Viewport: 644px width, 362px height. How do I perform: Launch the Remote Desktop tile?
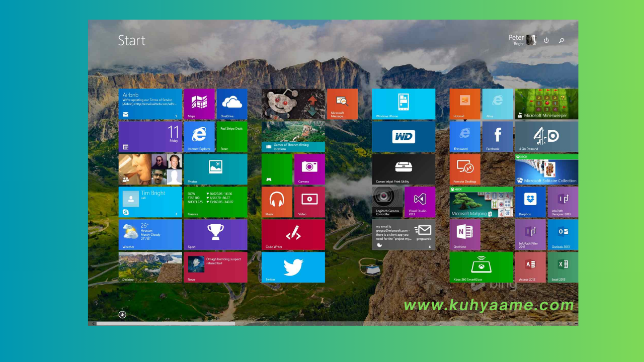465,169
